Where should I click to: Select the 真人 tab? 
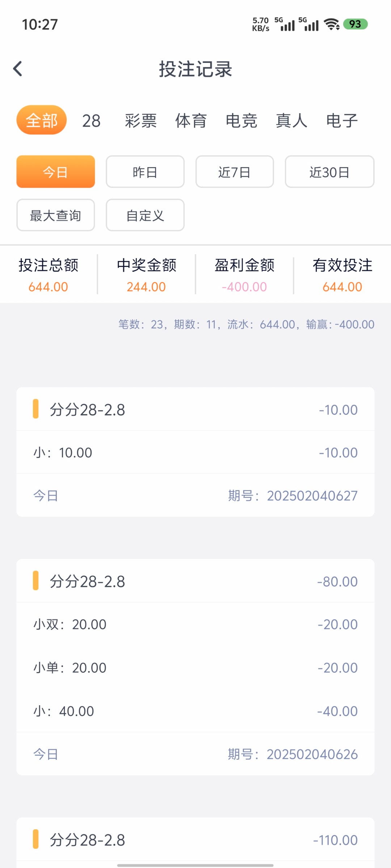tap(291, 121)
